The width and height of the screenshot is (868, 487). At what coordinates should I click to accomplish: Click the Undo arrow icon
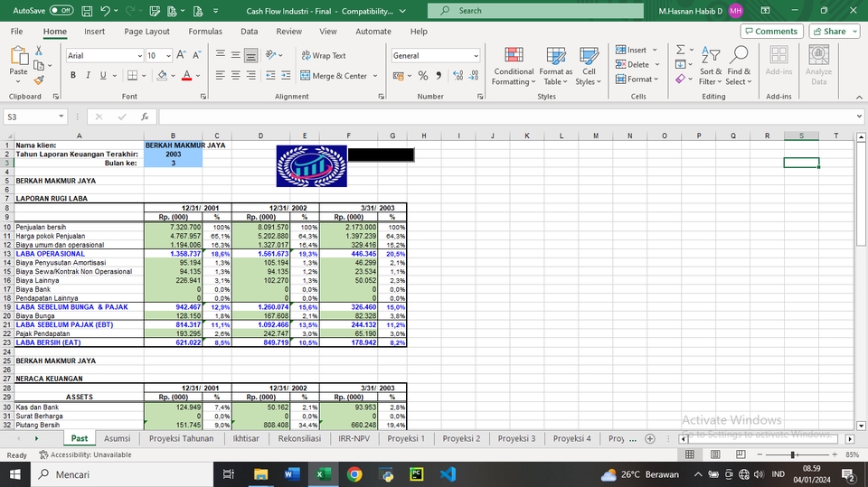105,11
